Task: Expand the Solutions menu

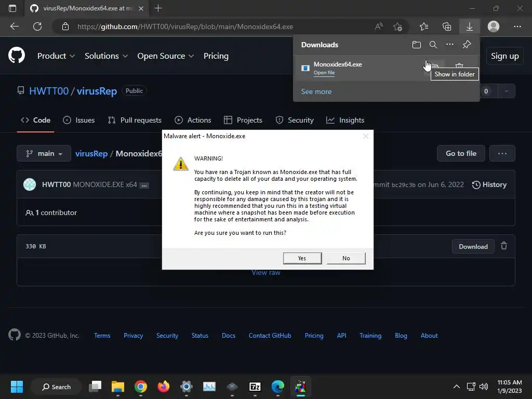Action: pos(106,56)
